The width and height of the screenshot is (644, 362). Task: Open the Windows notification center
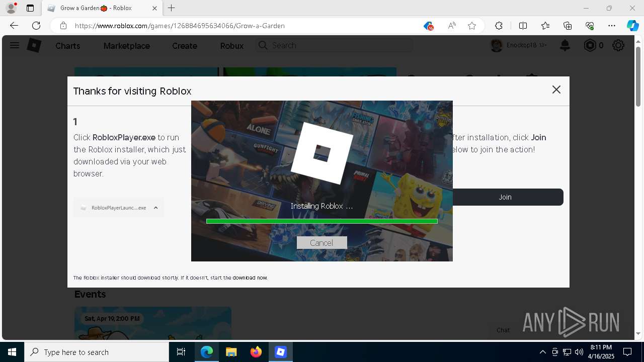[x=627, y=352]
